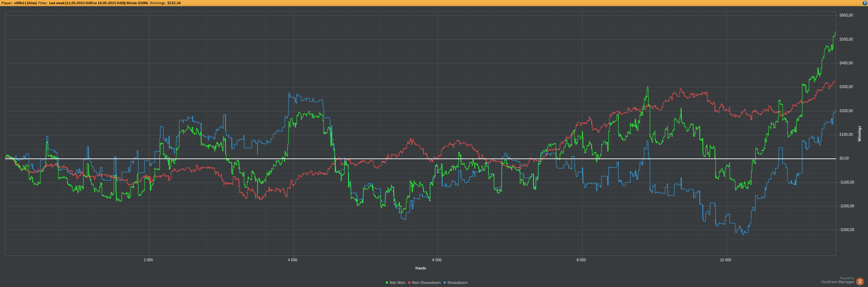Image resolution: width=868 pixels, height=287 pixels.
Task: Click the Hands axis title
Action: tap(421, 268)
